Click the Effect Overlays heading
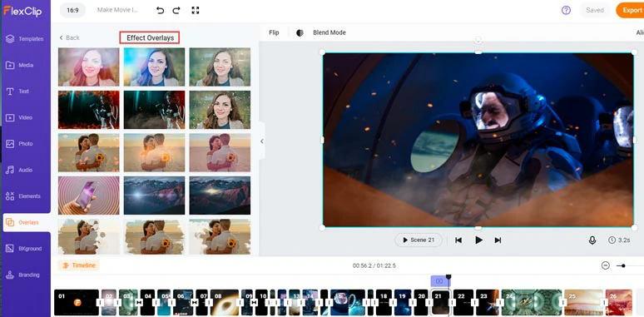This screenshot has width=644, height=317. click(x=150, y=37)
